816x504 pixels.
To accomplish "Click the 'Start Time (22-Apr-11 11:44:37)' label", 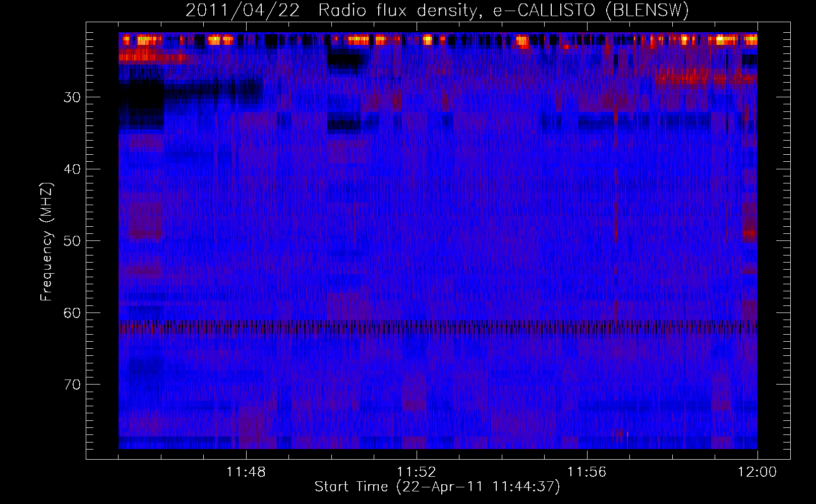I will click(437, 487).
